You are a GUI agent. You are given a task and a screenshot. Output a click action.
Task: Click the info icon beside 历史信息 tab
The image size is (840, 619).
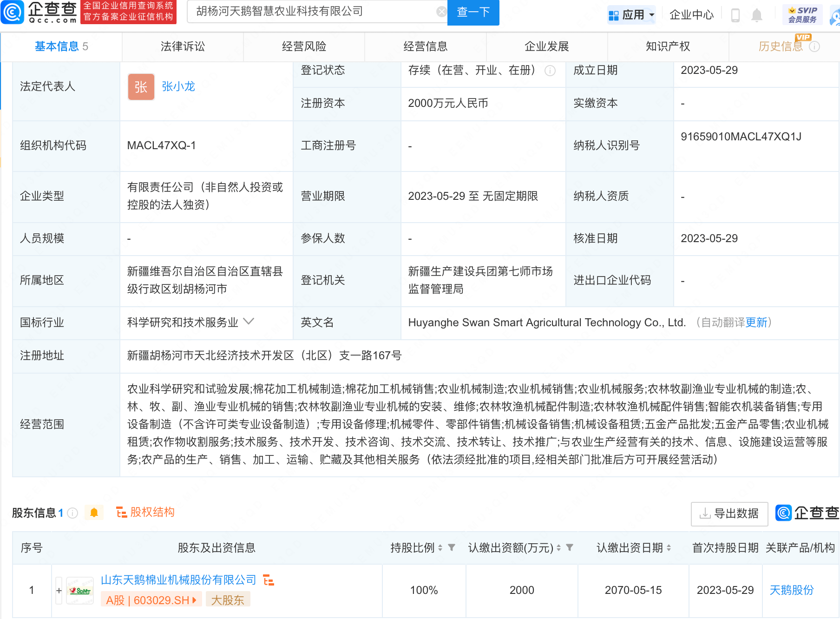(814, 46)
